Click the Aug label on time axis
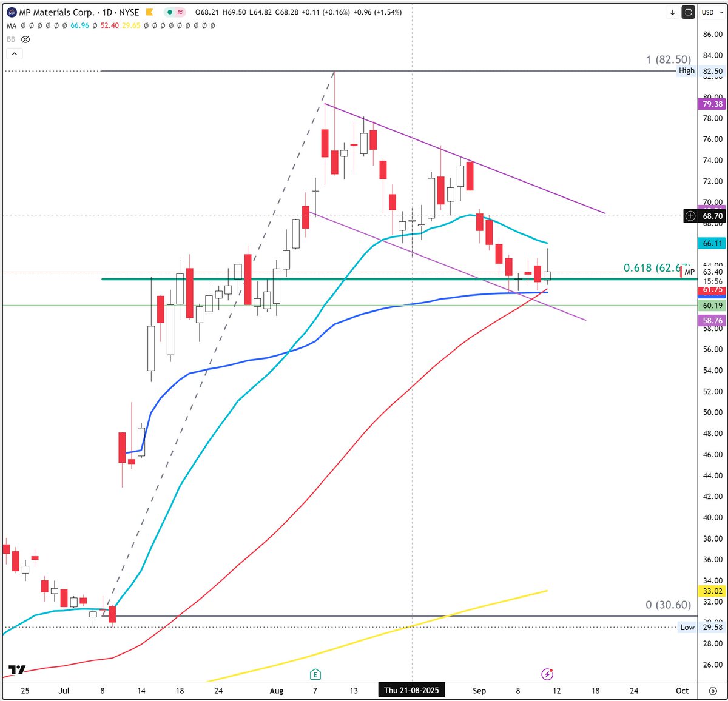Image resolution: width=728 pixels, height=701 pixels. (277, 691)
